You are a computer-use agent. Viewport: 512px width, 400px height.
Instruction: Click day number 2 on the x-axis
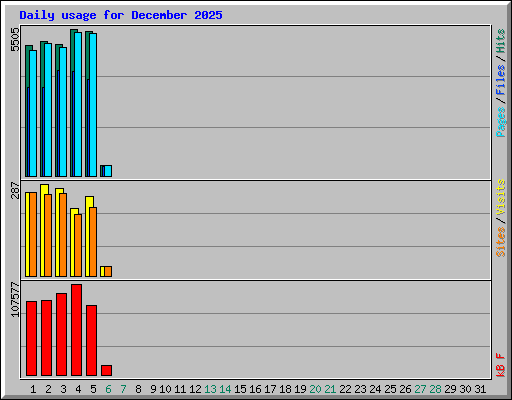(x=48, y=389)
